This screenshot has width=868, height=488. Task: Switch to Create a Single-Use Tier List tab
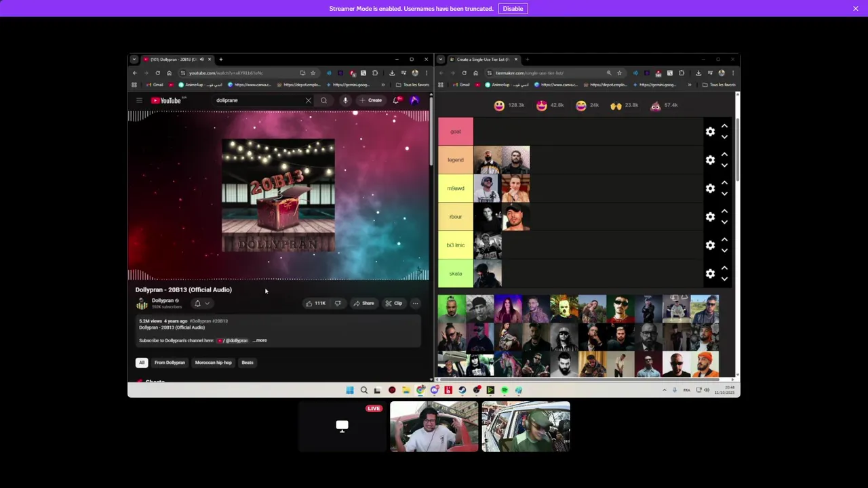(483, 59)
